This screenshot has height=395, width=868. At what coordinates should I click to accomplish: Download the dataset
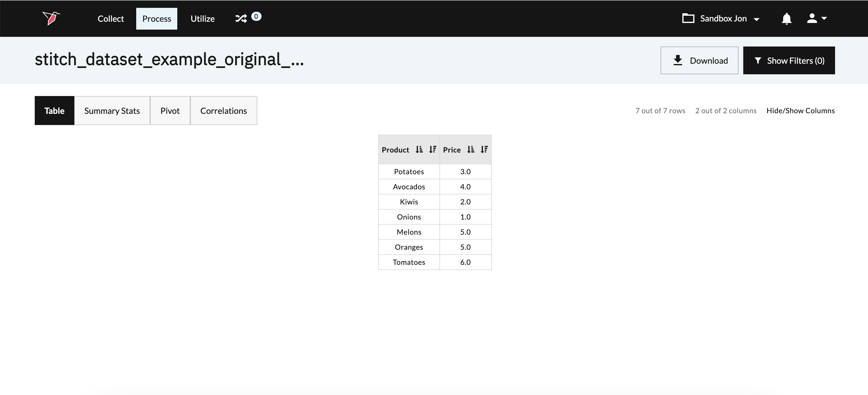pyautogui.click(x=699, y=60)
